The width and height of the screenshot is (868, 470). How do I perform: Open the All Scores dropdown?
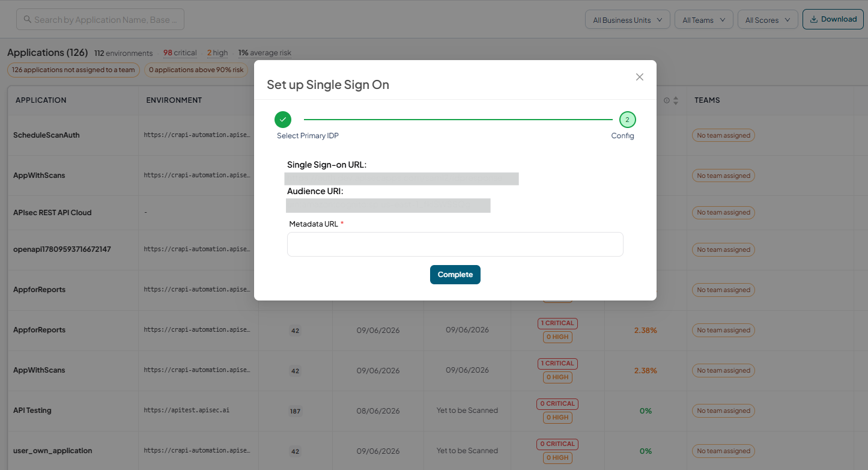[x=768, y=20]
